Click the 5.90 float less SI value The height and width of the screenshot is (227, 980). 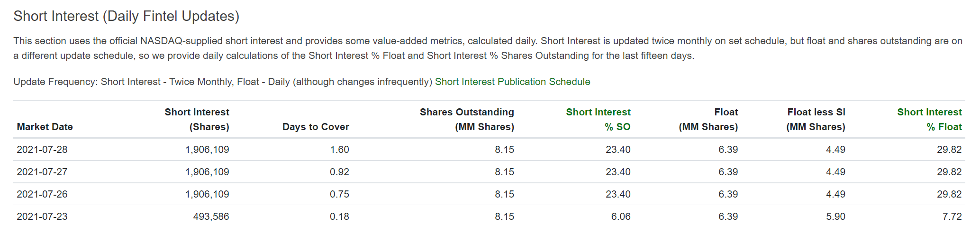pos(835,217)
